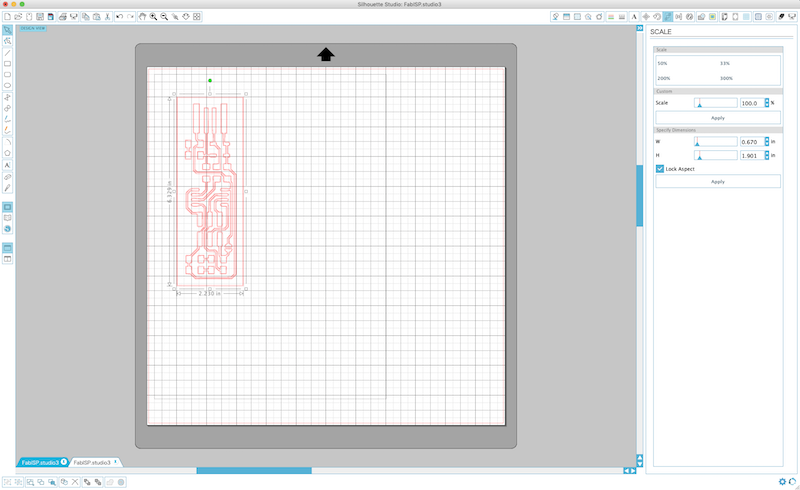Fit page to window with the four-square icon
This screenshot has width=800, height=490.
click(197, 17)
